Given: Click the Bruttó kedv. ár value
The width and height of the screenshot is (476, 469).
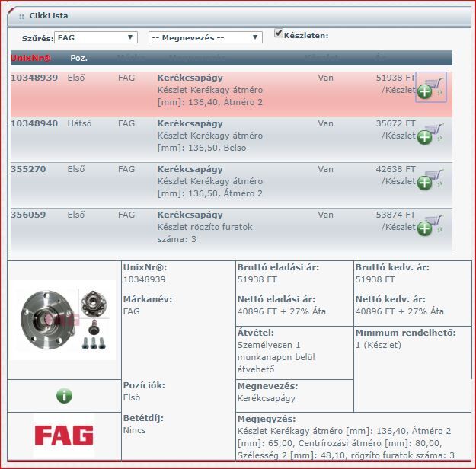Looking at the screenshot, I should pyautogui.click(x=375, y=279).
